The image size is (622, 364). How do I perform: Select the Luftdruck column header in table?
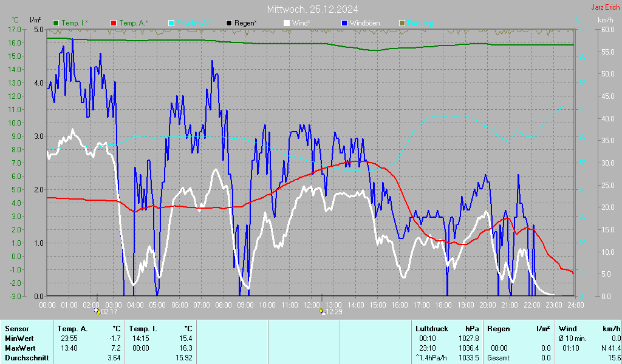[x=431, y=329]
